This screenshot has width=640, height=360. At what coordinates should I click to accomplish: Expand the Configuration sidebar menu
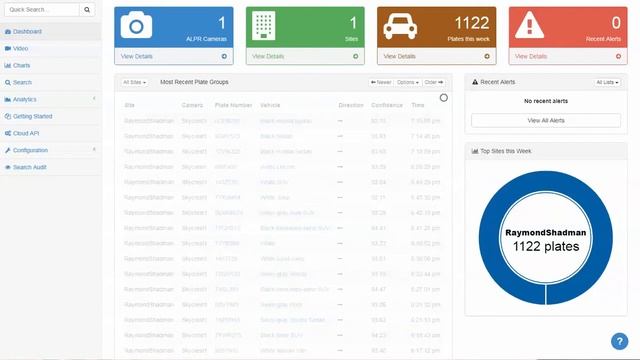(x=51, y=150)
